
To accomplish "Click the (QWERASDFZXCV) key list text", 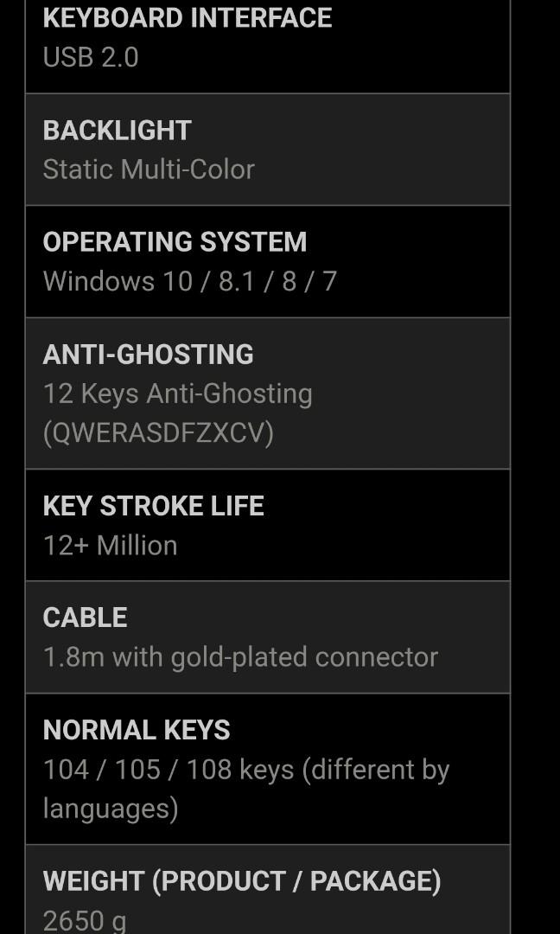I will [158, 432].
